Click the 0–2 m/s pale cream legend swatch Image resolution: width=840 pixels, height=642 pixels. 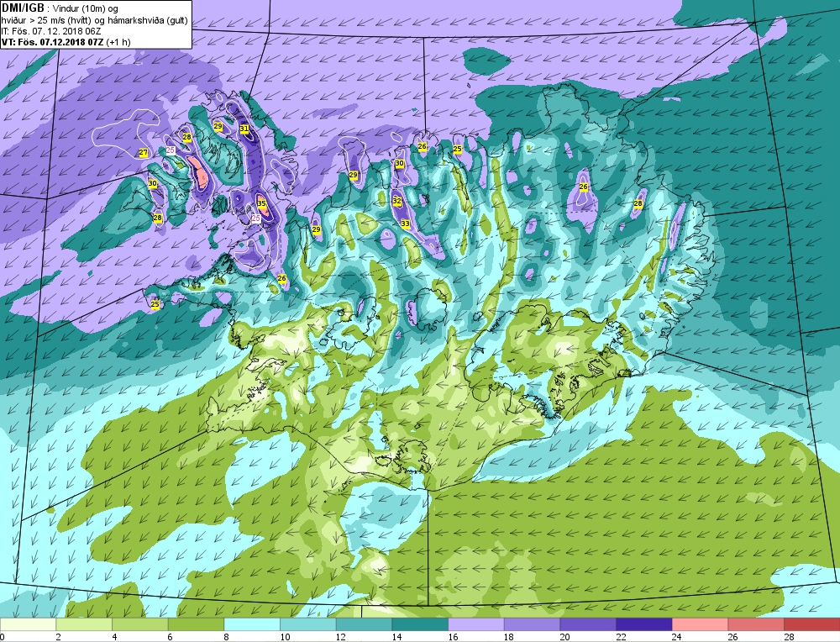(28, 624)
